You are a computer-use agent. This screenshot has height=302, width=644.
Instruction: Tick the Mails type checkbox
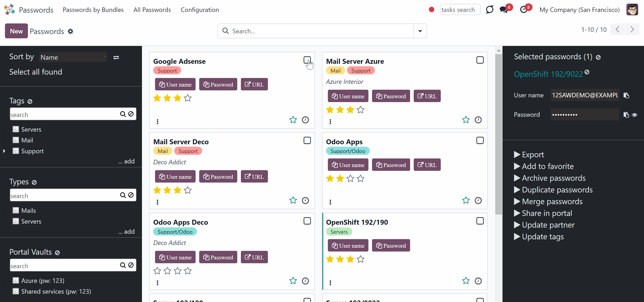16,210
